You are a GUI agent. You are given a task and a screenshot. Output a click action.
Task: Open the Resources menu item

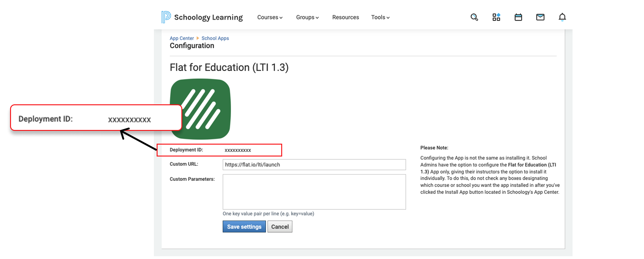(x=345, y=17)
